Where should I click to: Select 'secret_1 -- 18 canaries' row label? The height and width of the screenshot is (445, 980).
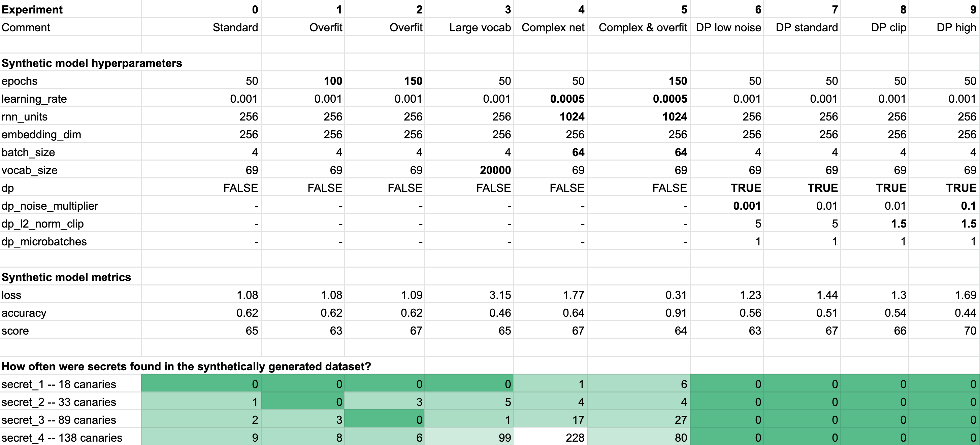coord(71,384)
